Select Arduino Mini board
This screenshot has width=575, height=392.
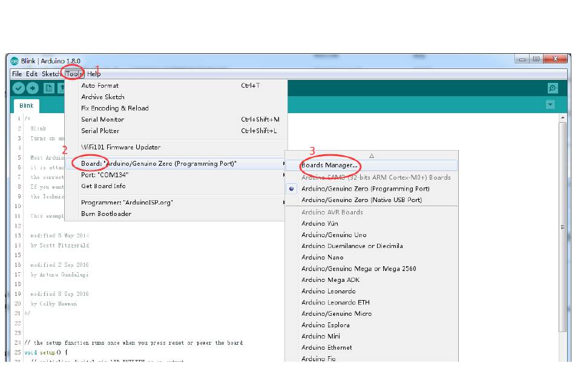click(372, 336)
